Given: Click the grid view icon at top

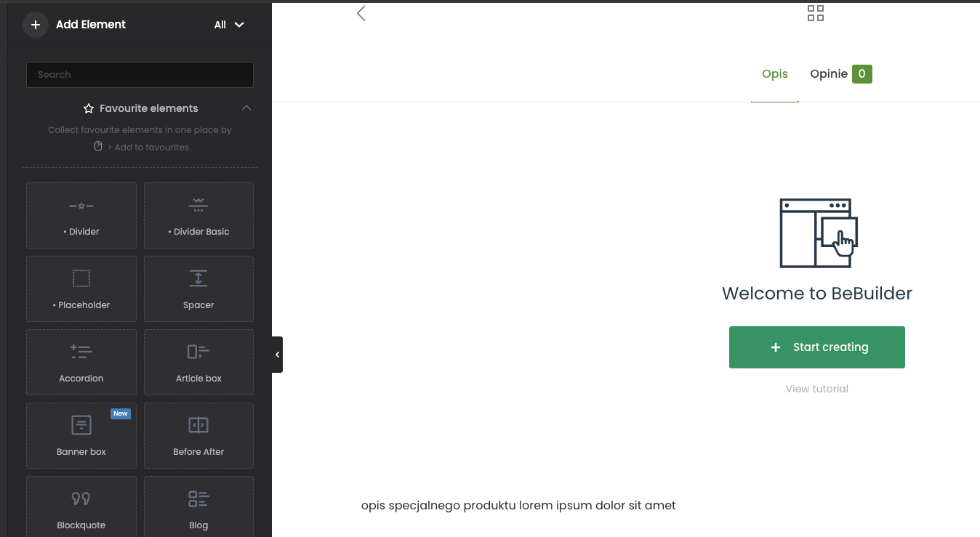Looking at the screenshot, I should [x=816, y=13].
